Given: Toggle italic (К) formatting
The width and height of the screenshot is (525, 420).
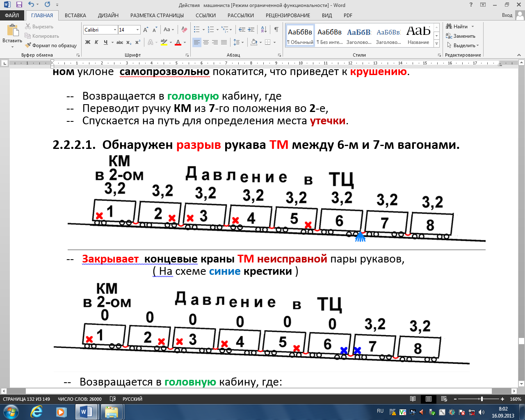Looking at the screenshot, I should [96, 42].
